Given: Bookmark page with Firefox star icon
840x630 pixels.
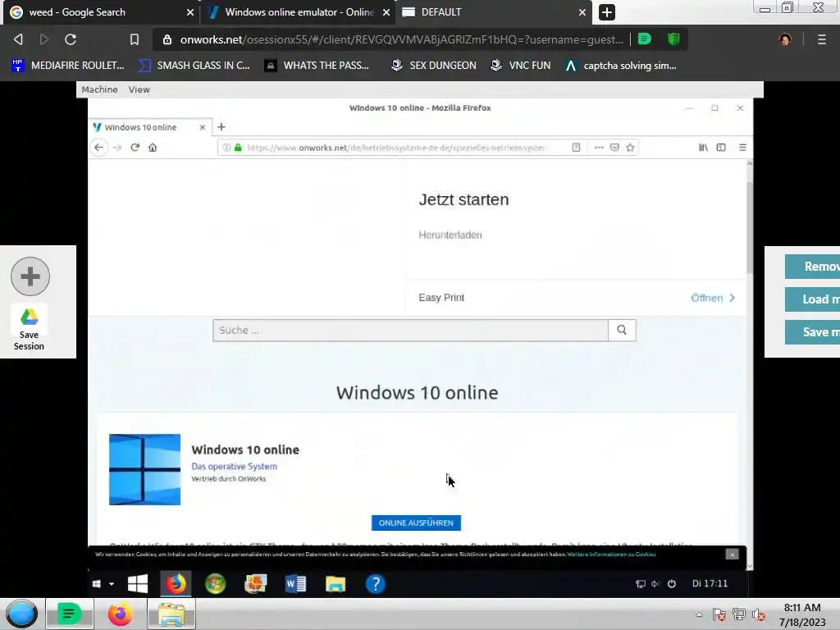Looking at the screenshot, I should pyautogui.click(x=630, y=148).
